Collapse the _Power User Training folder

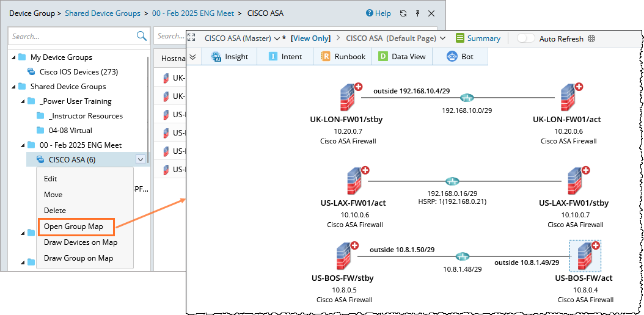[23, 101]
